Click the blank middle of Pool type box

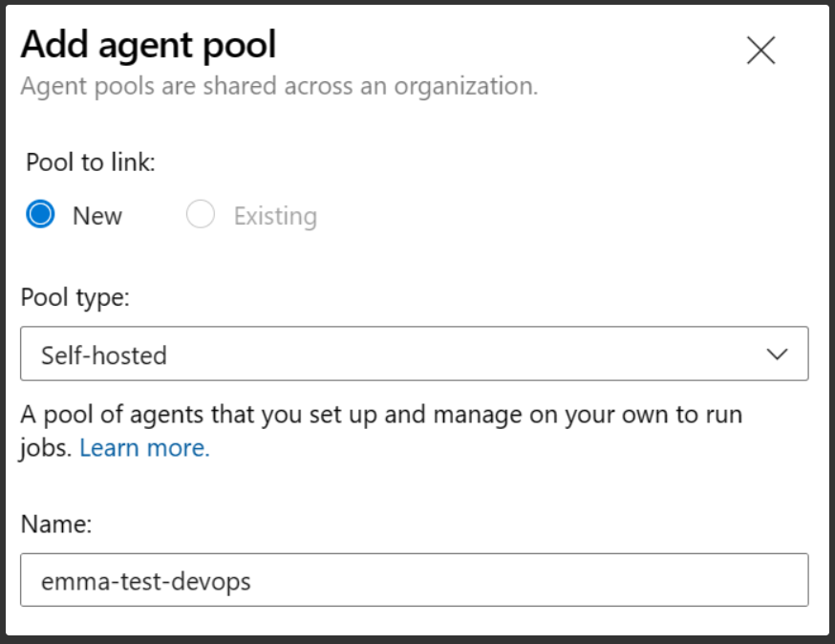coord(453,354)
